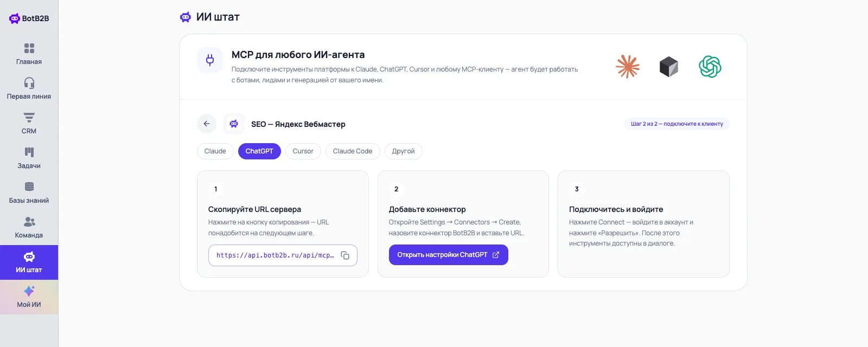Click the robot icon beside SEO title

pyautogui.click(x=234, y=124)
